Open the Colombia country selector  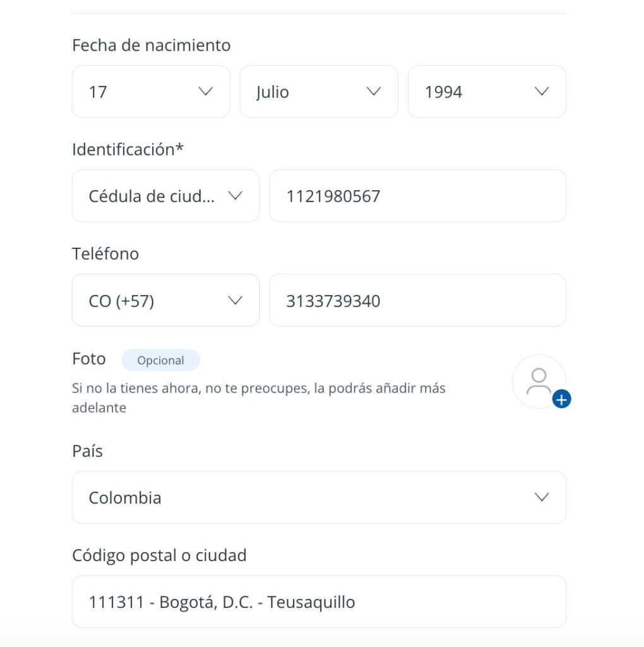tap(318, 497)
